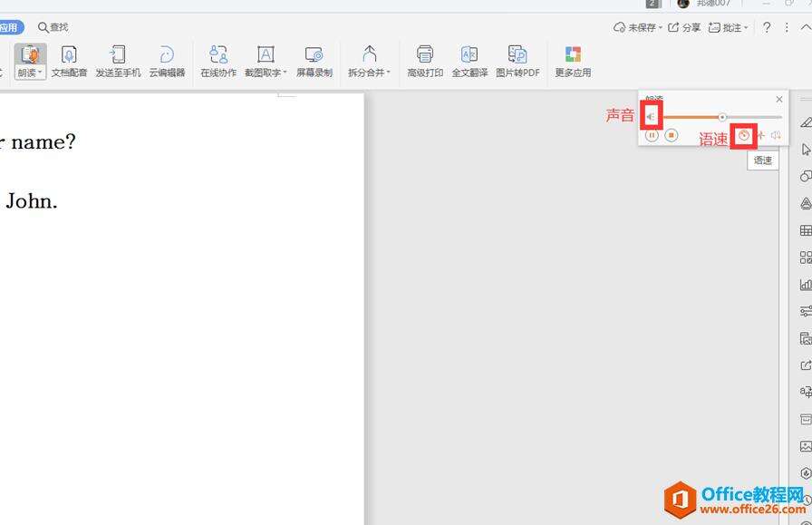Click the 分享 share button
The height and width of the screenshot is (525, 812).
click(683, 27)
